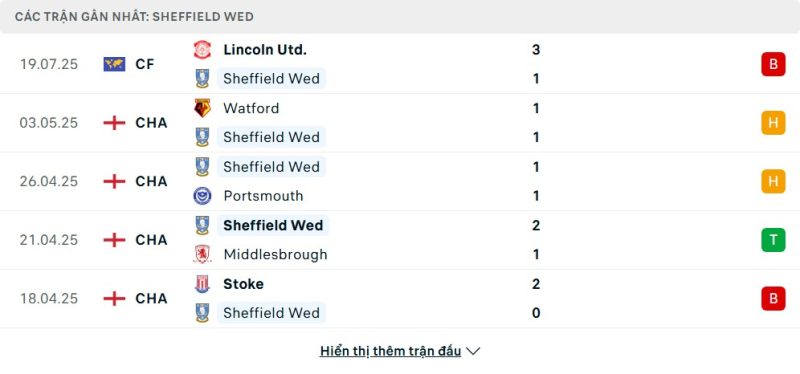Open the Hiển thị thêm trận đấu link
The height and width of the screenshot is (374, 800).
pos(390,351)
